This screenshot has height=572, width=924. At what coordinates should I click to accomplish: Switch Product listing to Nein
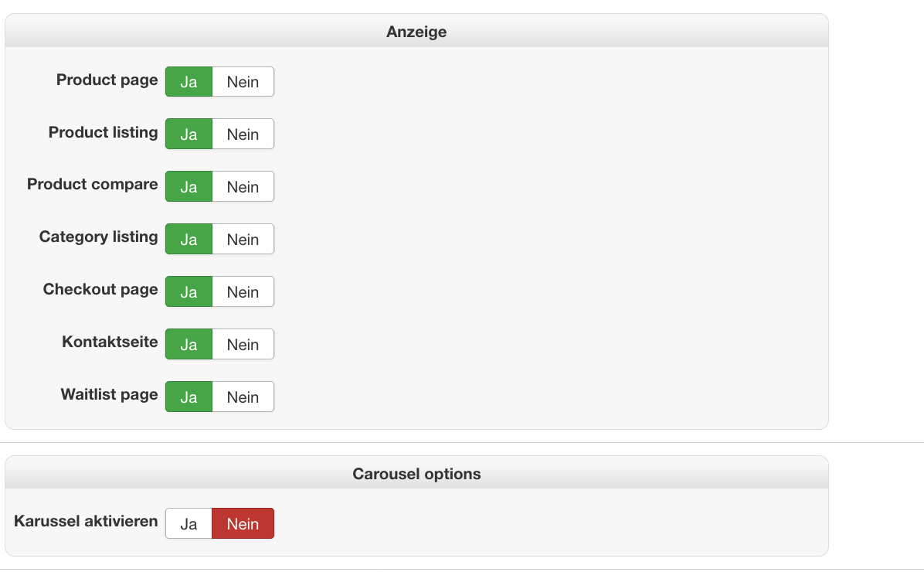click(x=243, y=134)
